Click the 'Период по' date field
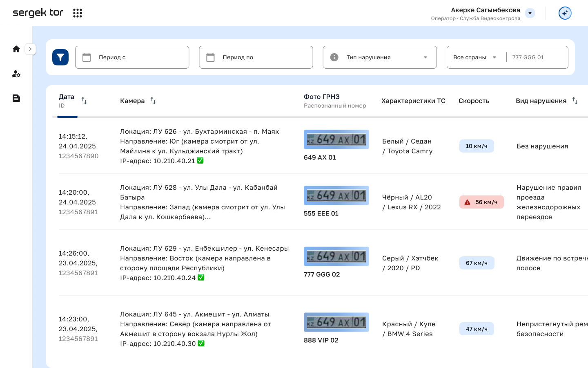 pos(256,57)
